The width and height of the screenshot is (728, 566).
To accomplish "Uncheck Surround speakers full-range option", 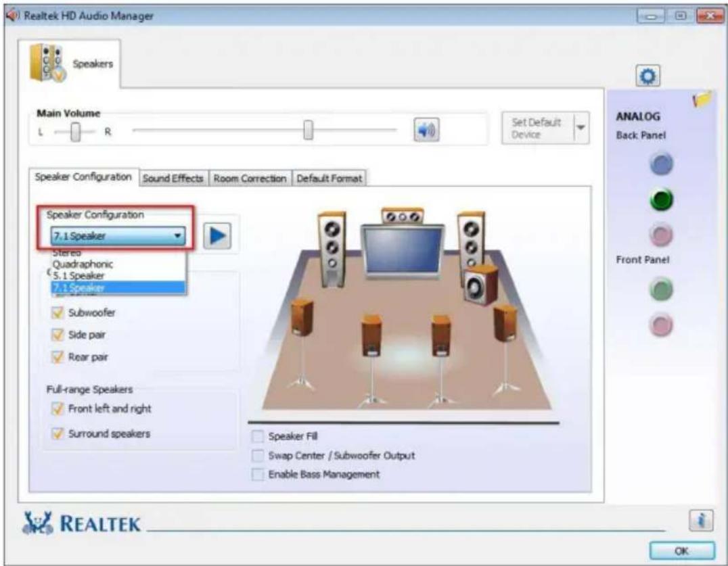I will [58, 433].
